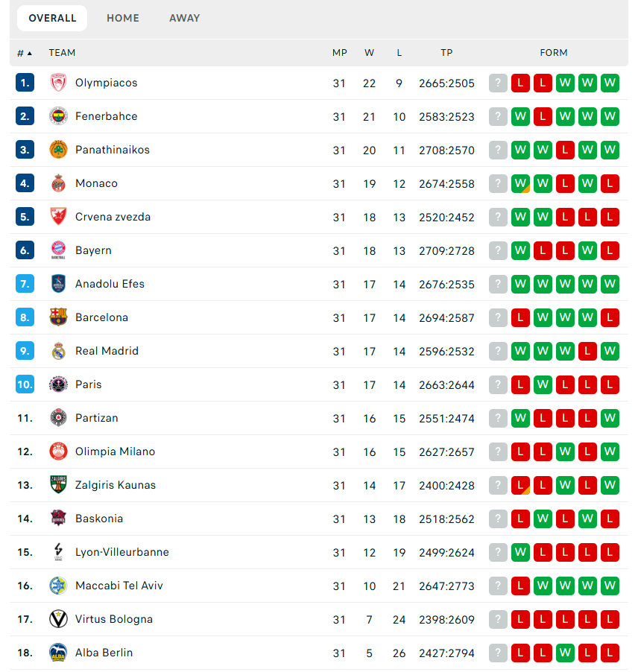Click the Alba Berlin team logo
The height and width of the screenshot is (672, 638).
point(58,653)
